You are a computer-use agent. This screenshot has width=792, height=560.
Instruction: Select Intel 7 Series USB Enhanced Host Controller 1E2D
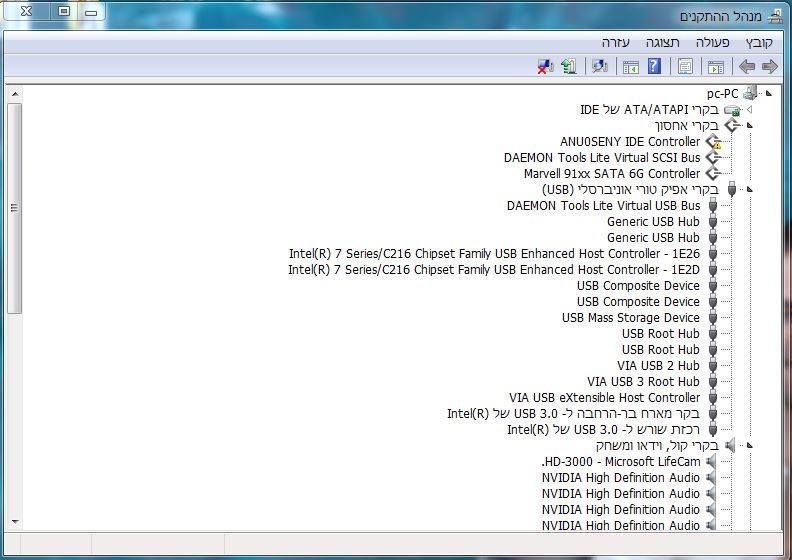[494, 270]
